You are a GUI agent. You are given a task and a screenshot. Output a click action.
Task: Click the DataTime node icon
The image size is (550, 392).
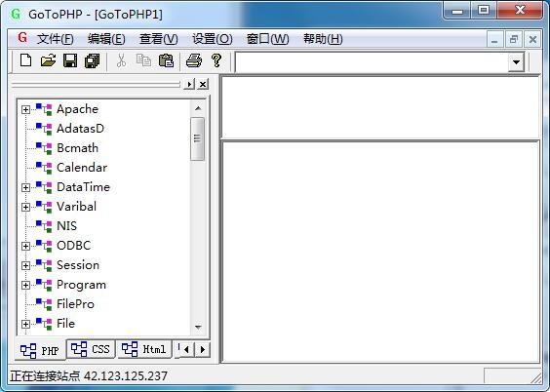44,187
